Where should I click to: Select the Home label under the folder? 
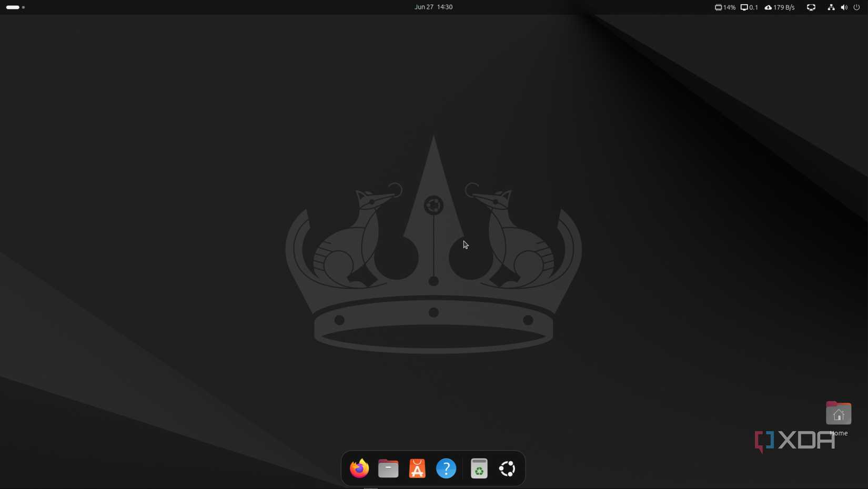pos(839,433)
